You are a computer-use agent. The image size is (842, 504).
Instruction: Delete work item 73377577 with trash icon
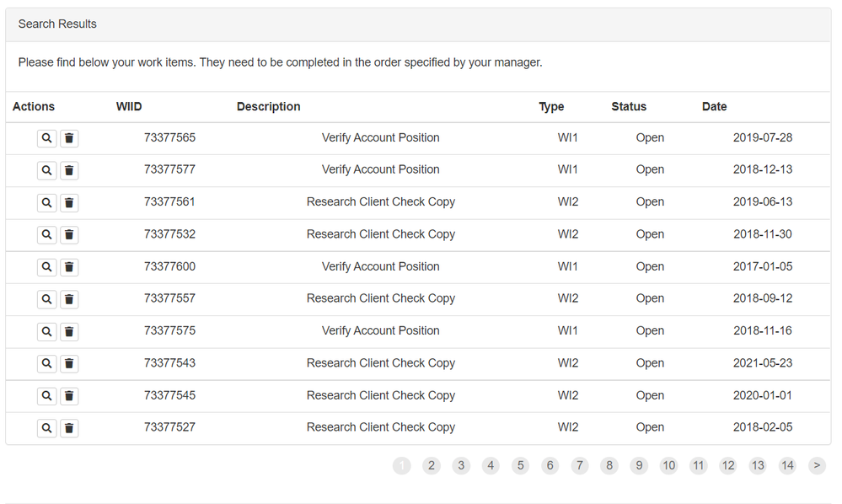tap(69, 170)
